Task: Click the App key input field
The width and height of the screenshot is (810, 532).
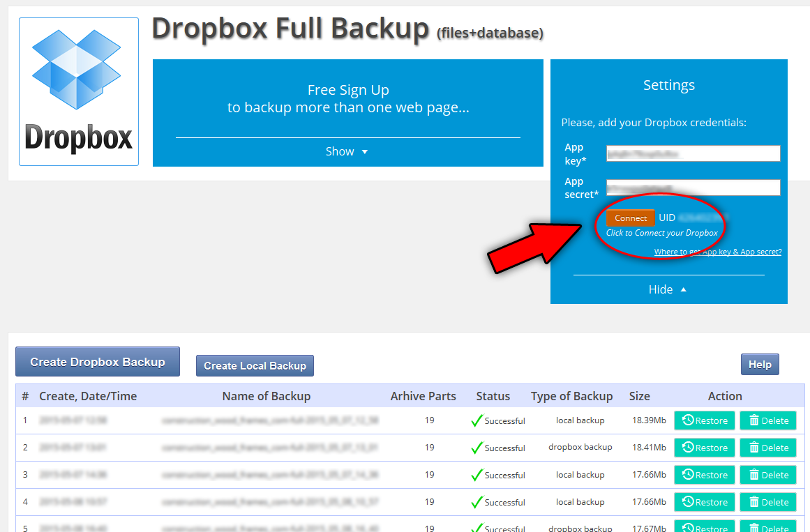Action: [693, 153]
